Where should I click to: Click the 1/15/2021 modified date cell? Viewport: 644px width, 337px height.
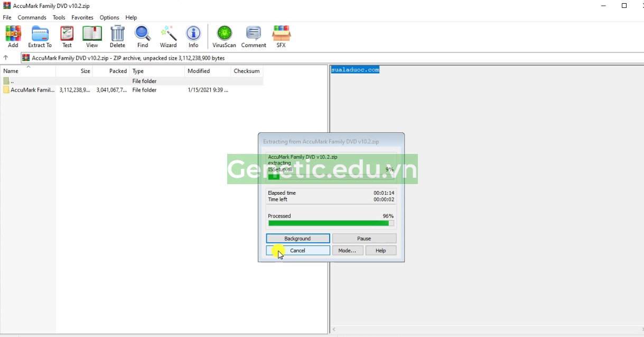click(x=208, y=90)
